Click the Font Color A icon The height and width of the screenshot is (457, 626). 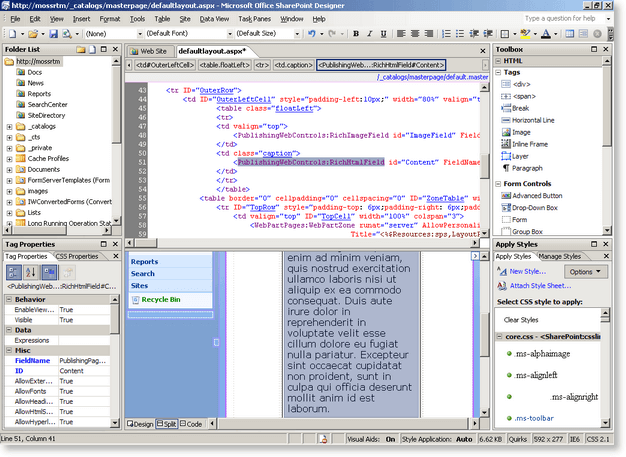tap(545, 34)
